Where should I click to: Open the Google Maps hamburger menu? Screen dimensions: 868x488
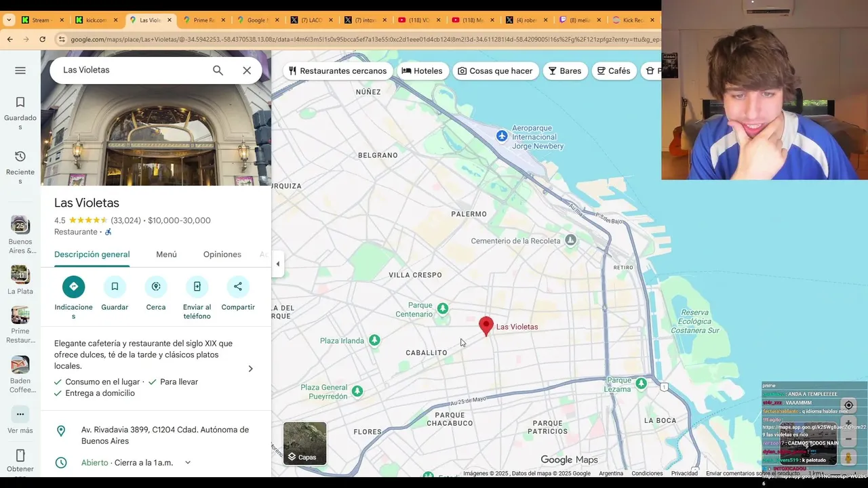(x=20, y=70)
